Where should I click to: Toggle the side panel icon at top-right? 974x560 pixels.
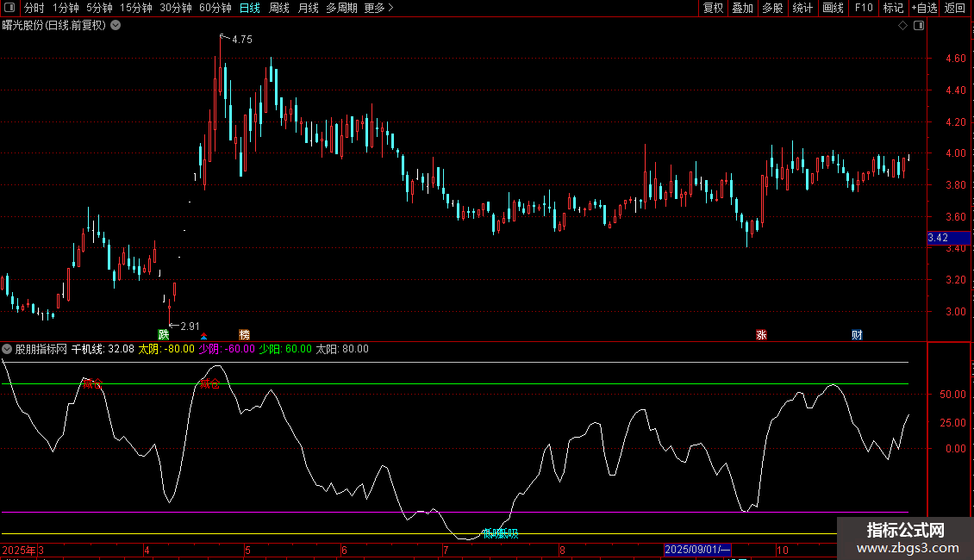click(919, 26)
